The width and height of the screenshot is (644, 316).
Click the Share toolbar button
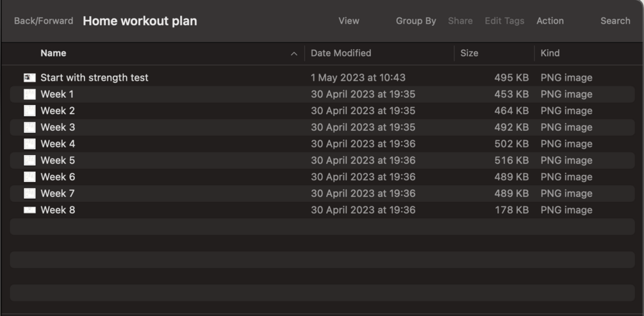pos(460,21)
